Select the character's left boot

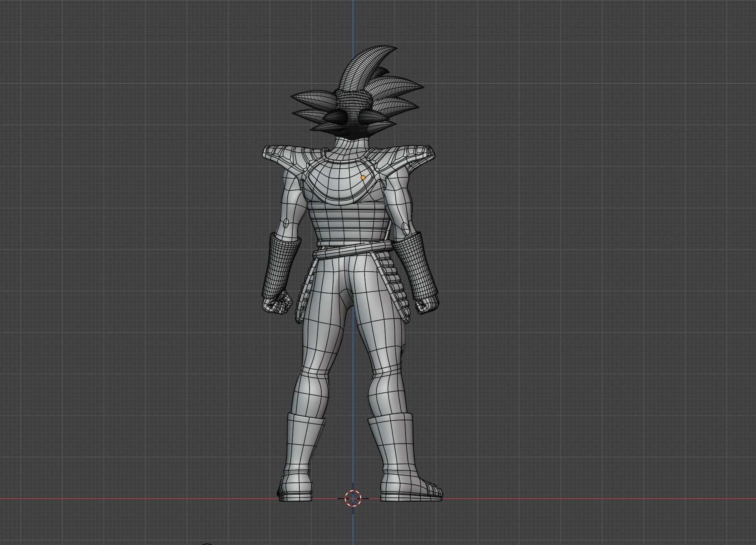[x=301, y=456]
